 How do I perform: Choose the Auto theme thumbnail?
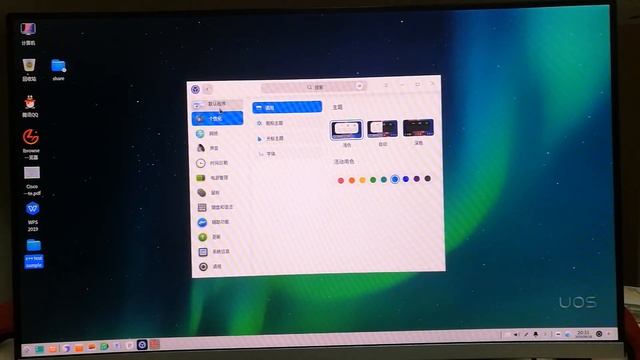click(382, 129)
